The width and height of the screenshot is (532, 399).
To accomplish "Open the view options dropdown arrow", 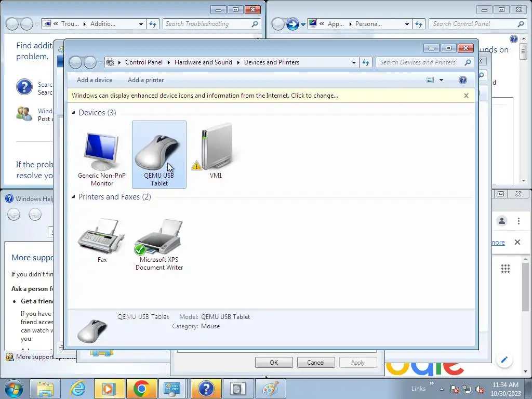I will (441, 80).
